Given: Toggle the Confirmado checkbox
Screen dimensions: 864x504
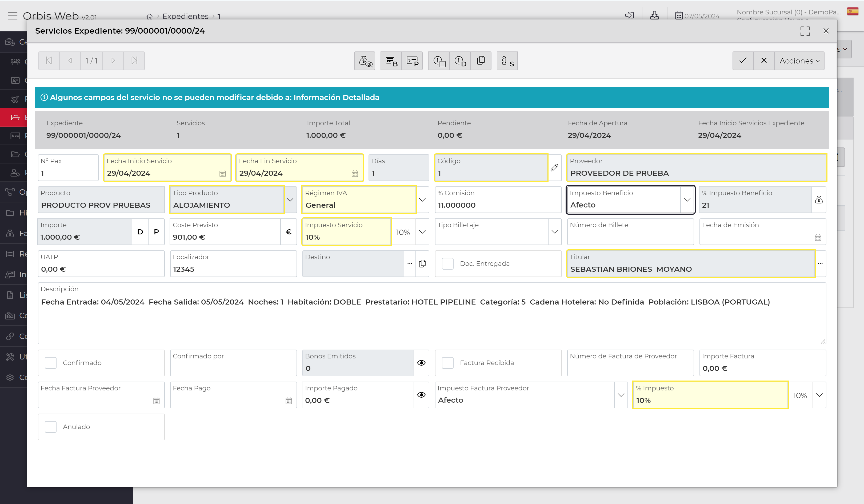Looking at the screenshot, I should click(51, 363).
